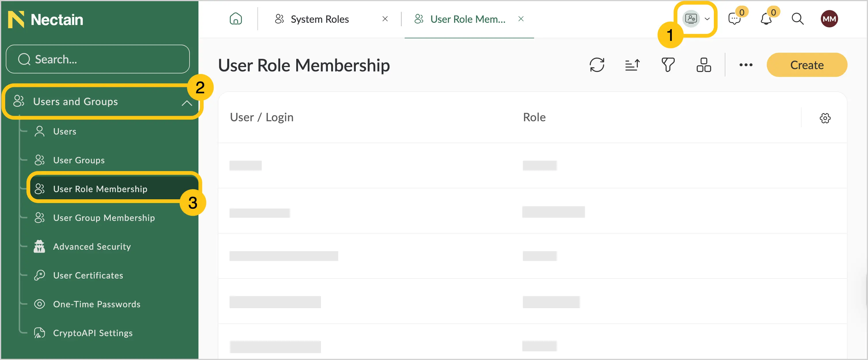Screen dimensions: 868x360
Task: Close the System Roles tab
Action: point(385,19)
